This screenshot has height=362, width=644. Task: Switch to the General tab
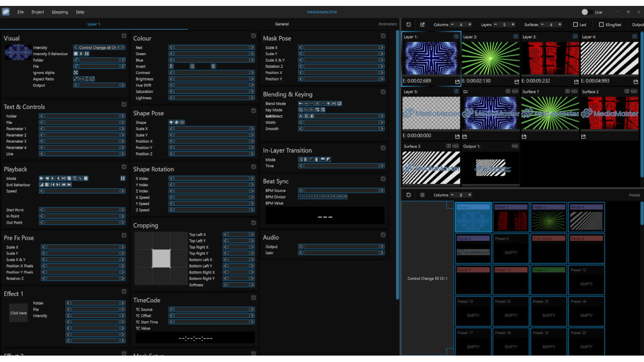(x=282, y=24)
